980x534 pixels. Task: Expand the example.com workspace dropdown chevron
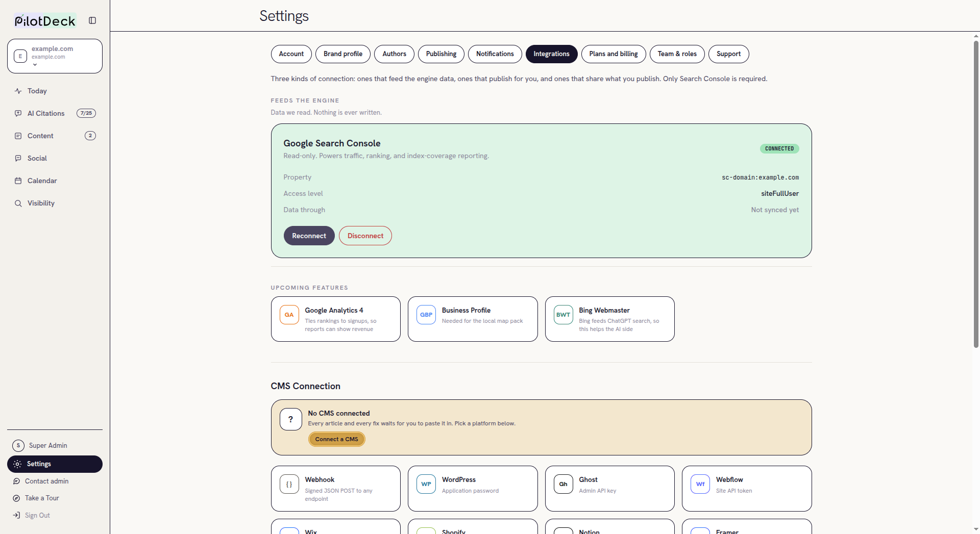35,65
